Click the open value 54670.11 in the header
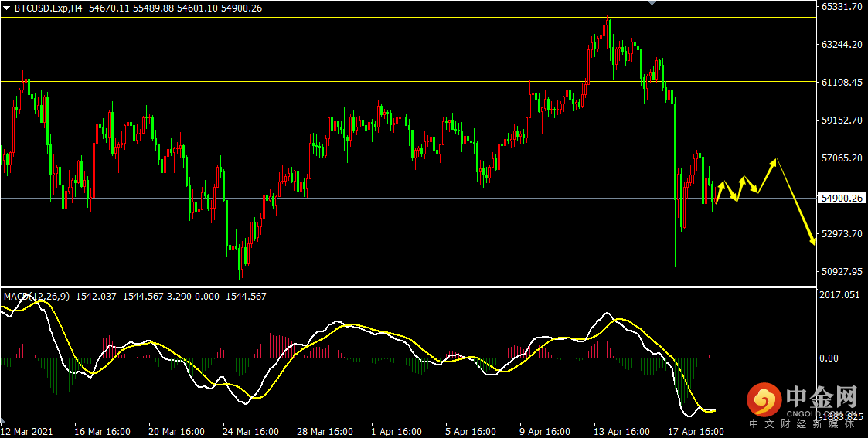 (110, 8)
